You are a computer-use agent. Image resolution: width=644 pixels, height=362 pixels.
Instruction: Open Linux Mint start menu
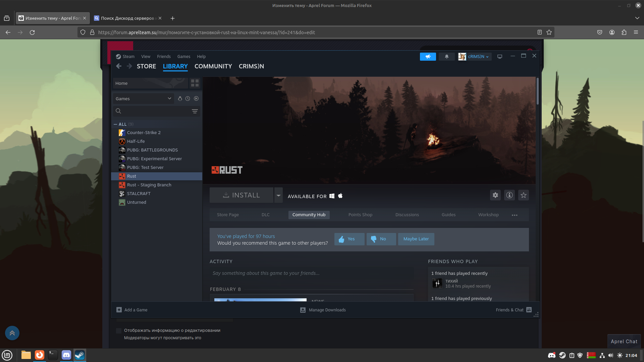pos(7,355)
